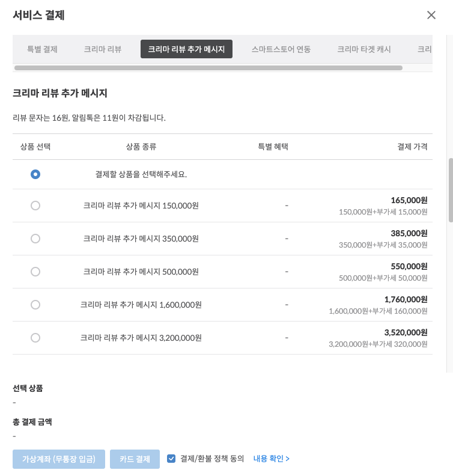Click the 결제 가격 column header
The image size is (453, 476).
coord(412,147)
